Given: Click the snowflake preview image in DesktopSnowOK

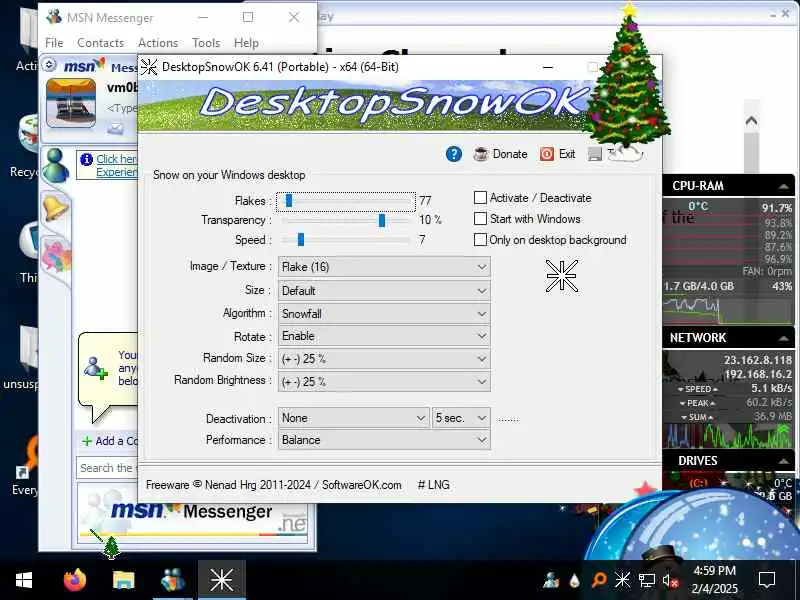Looking at the screenshot, I should coord(562,276).
